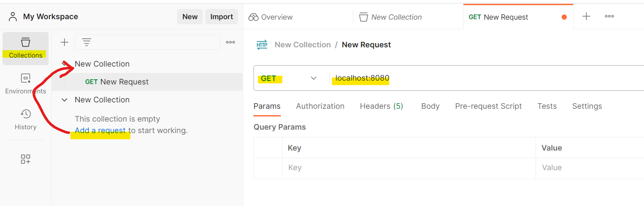Switch to the Body tab
The image size is (644, 206).
point(430,106)
